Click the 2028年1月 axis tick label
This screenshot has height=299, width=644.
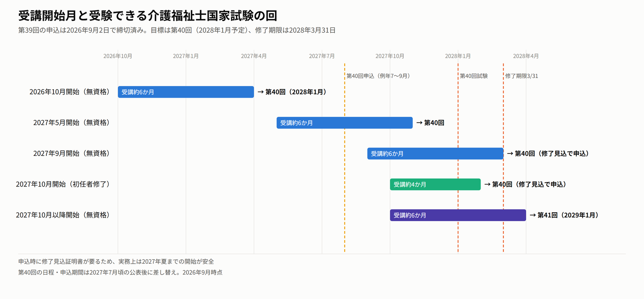point(458,56)
